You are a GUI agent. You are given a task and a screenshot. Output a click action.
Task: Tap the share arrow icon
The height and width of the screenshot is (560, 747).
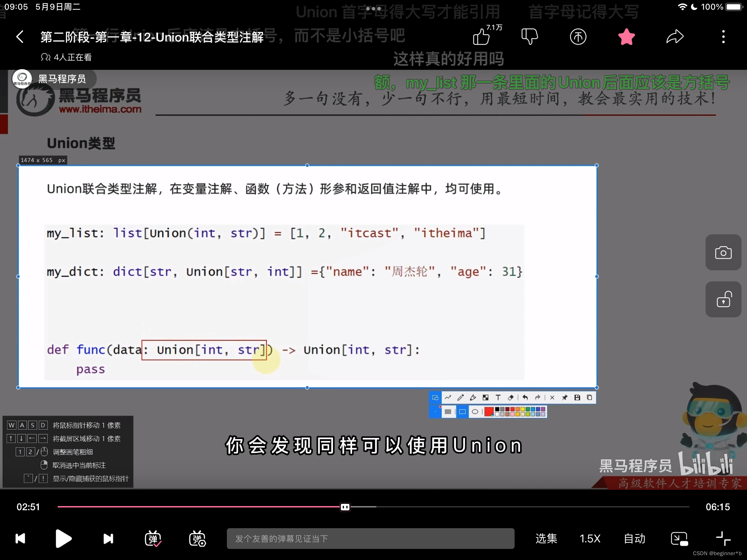pyautogui.click(x=675, y=37)
